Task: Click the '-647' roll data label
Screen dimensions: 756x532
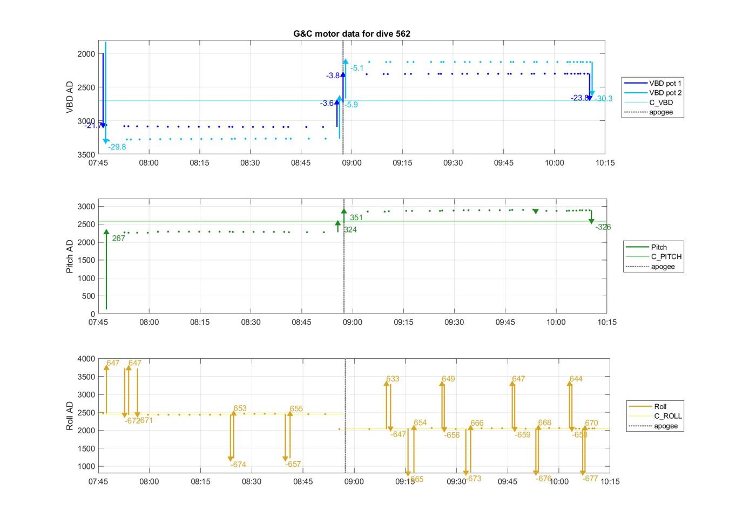Action: click(398, 434)
